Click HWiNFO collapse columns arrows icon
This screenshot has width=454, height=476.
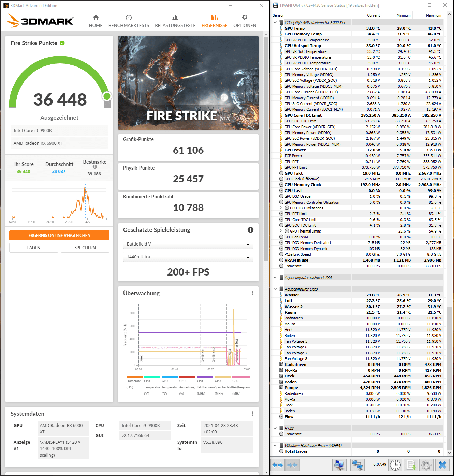pyautogui.click(x=292, y=465)
